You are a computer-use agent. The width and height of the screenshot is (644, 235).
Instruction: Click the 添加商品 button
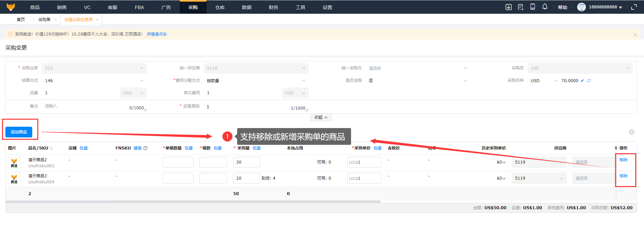pos(19,132)
